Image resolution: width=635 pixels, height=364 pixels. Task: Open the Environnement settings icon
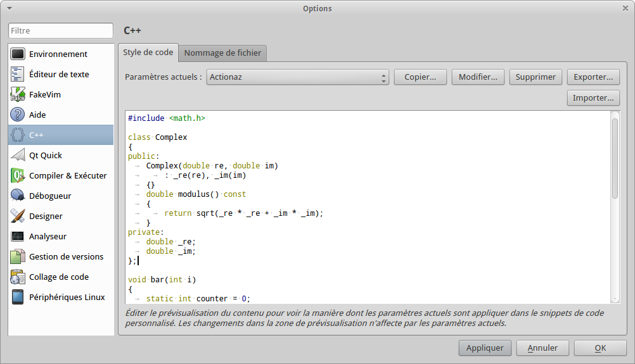[x=18, y=54]
